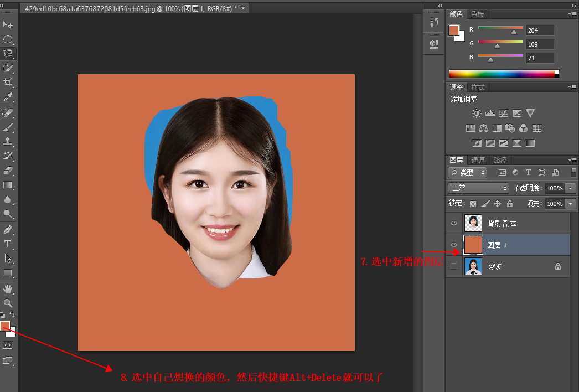Toggle lock all

pyautogui.click(x=510, y=204)
